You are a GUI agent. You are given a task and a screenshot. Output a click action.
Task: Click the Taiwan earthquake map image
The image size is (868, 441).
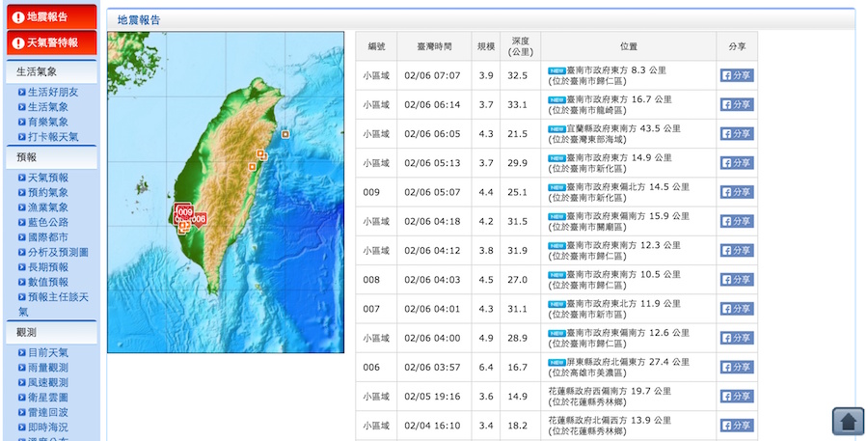point(226,192)
